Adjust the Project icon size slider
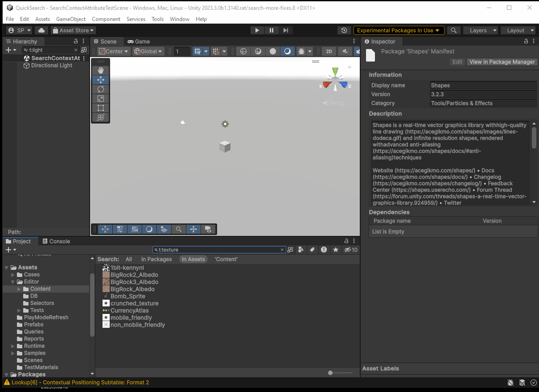Image resolution: width=539 pixels, height=392 pixels. [330, 373]
